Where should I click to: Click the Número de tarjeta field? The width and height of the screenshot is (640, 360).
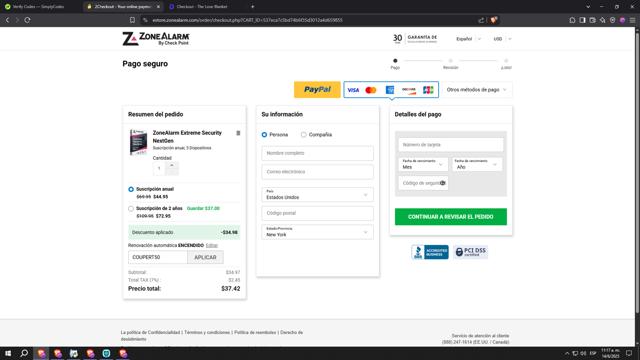click(x=451, y=144)
